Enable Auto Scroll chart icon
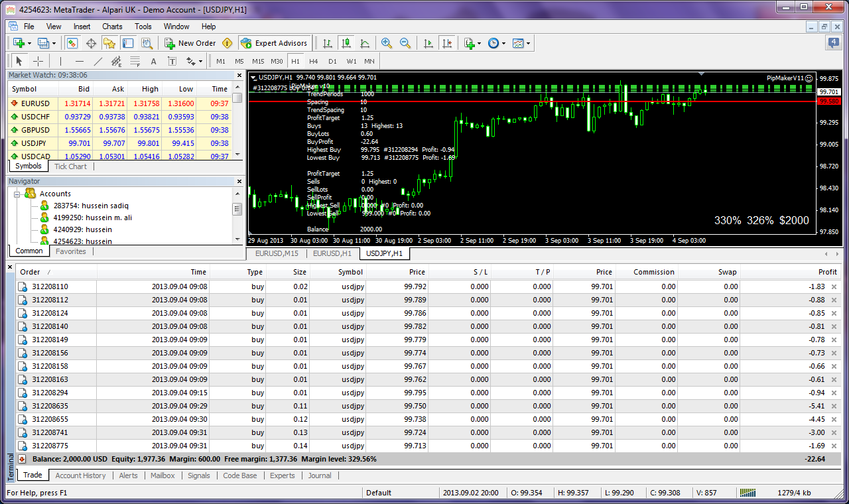 point(428,43)
